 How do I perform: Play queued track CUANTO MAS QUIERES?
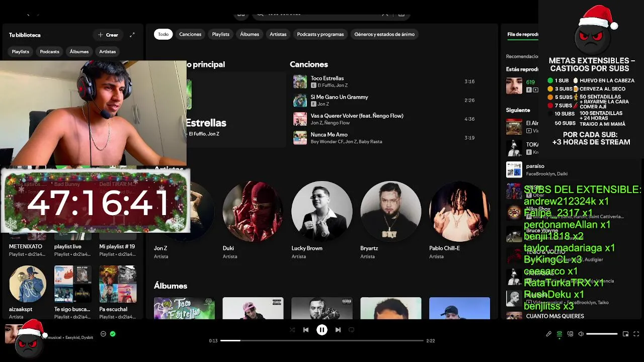[x=555, y=316]
